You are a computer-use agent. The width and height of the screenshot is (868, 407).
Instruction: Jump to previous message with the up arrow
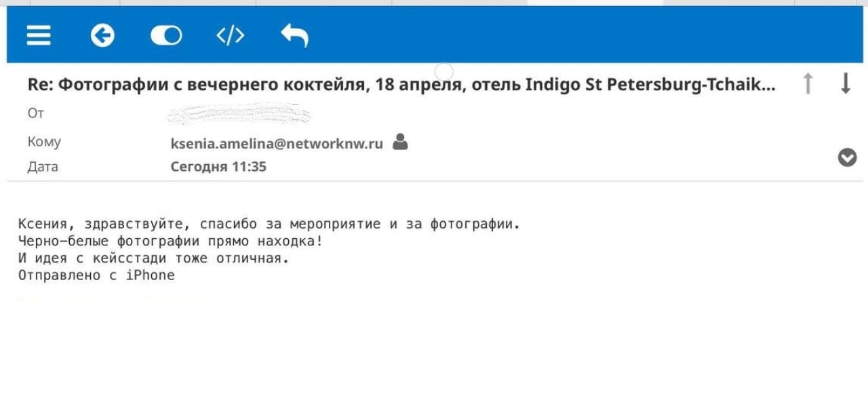(808, 83)
